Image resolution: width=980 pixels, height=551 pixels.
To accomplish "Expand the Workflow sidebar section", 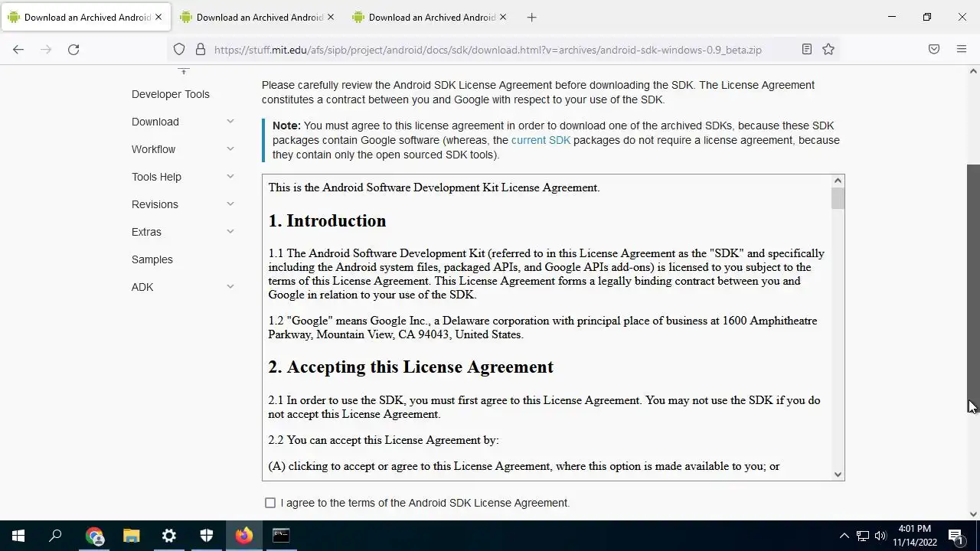I will (x=230, y=149).
